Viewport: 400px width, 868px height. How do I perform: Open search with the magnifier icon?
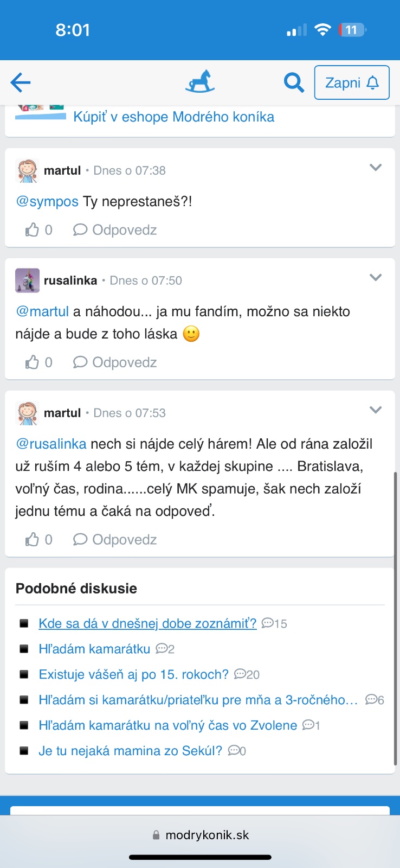[x=294, y=82]
